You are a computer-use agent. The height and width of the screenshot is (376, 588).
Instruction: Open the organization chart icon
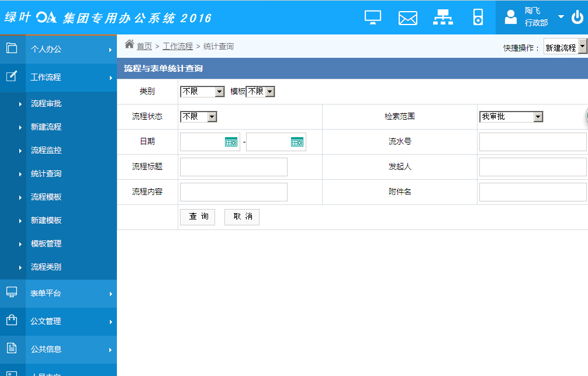[x=443, y=18]
